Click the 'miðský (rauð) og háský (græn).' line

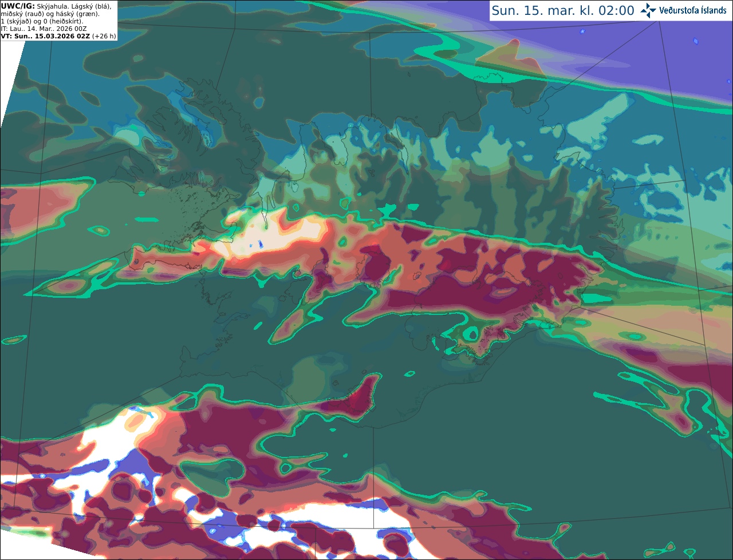(50, 14)
